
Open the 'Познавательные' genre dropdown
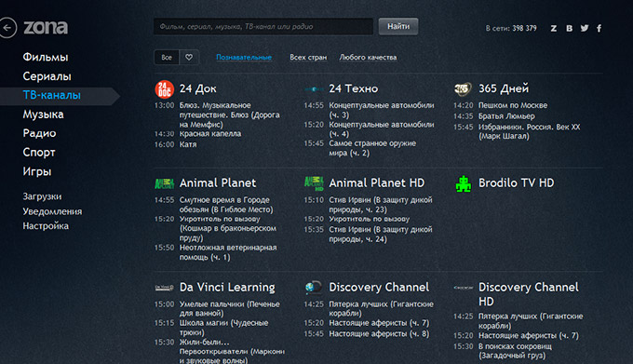click(244, 58)
